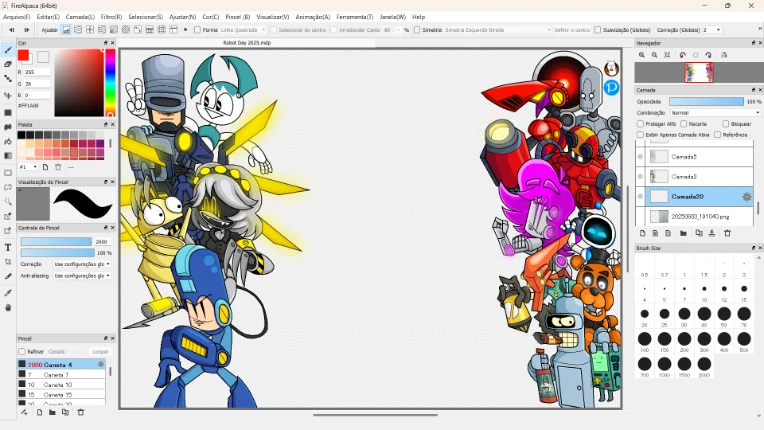Select Caneta 10 brush
The image size is (764, 430).
[x=61, y=385]
